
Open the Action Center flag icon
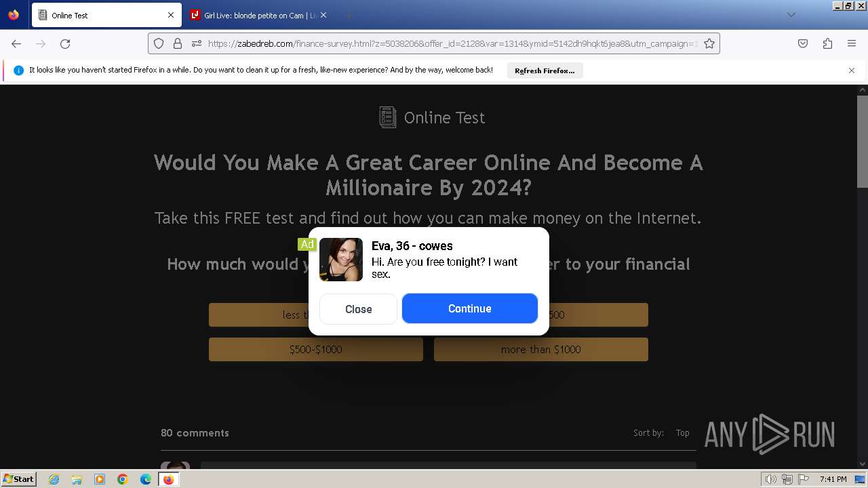click(x=804, y=479)
